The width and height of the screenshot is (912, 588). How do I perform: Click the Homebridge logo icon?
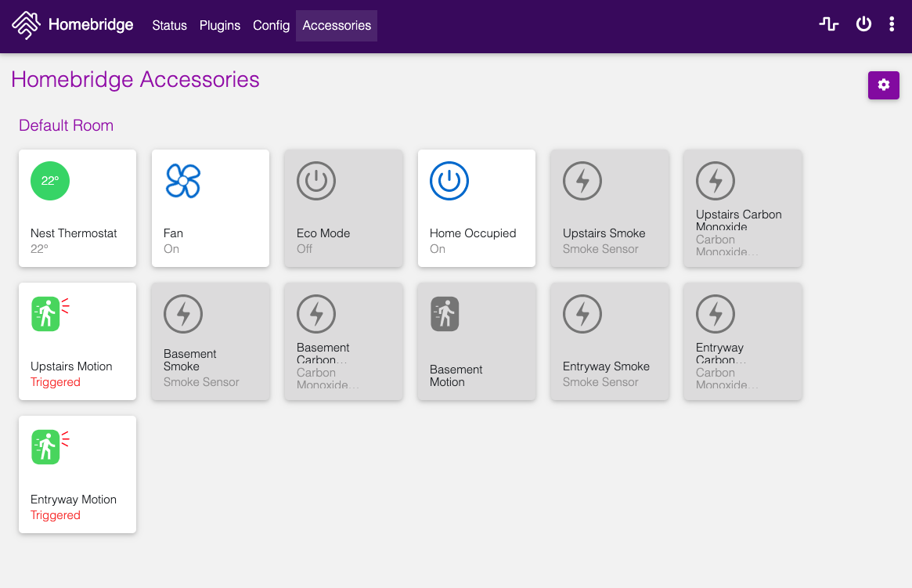(x=26, y=25)
